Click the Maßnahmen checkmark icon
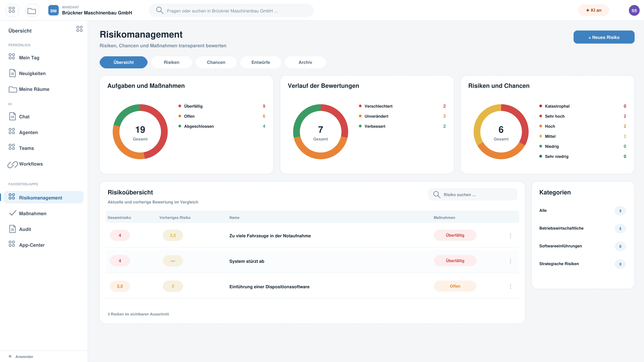 pos(13,213)
